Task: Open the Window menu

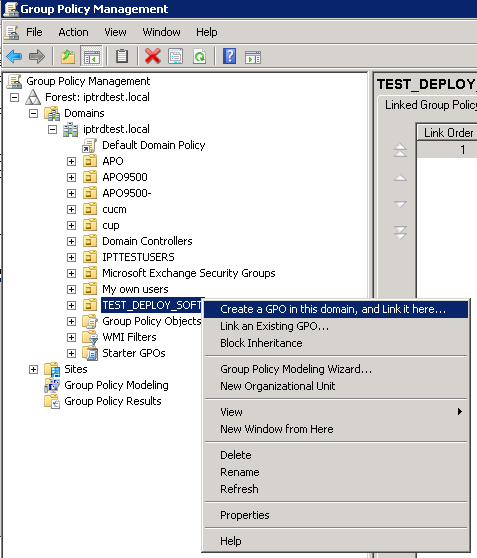Action: click(161, 32)
